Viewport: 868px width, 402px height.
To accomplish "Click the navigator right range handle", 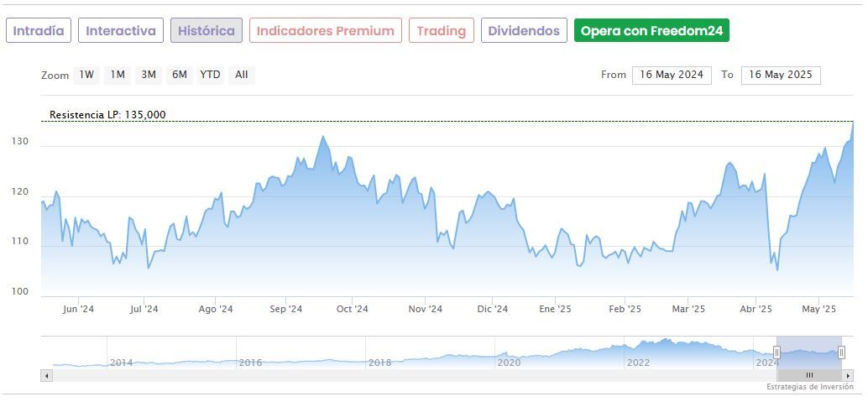I will 841,352.
